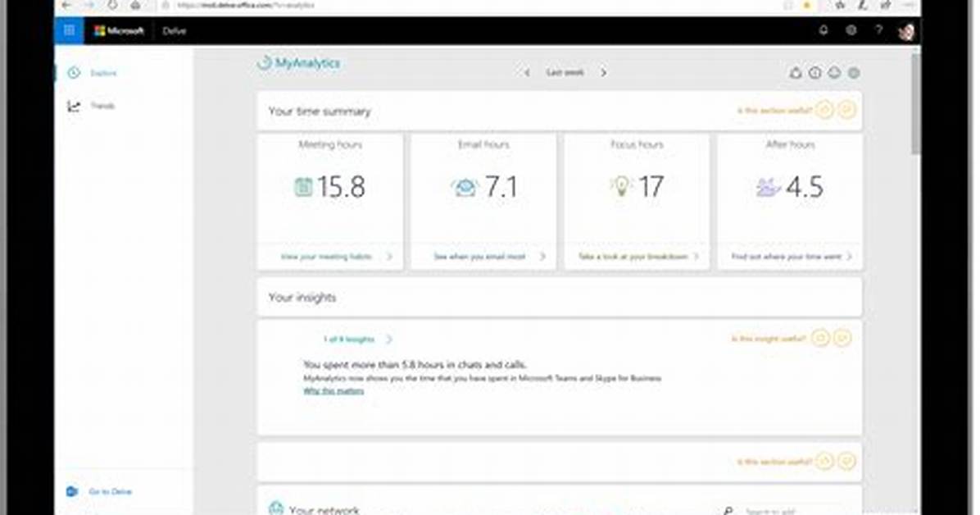Open See when you email most link

coord(479,257)
